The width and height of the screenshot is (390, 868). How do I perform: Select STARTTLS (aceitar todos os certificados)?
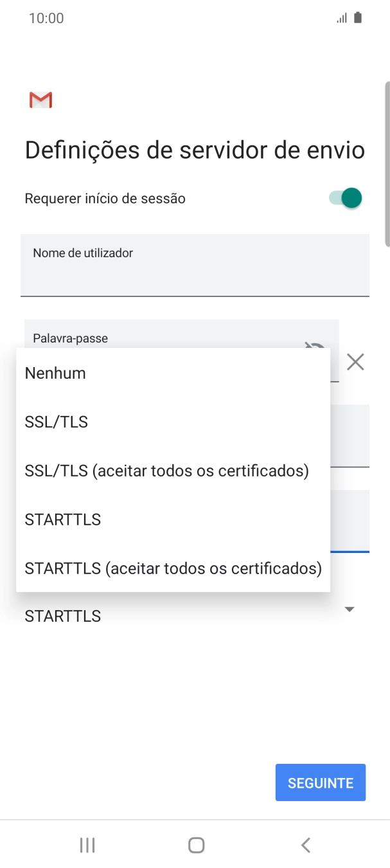(172, 568)
